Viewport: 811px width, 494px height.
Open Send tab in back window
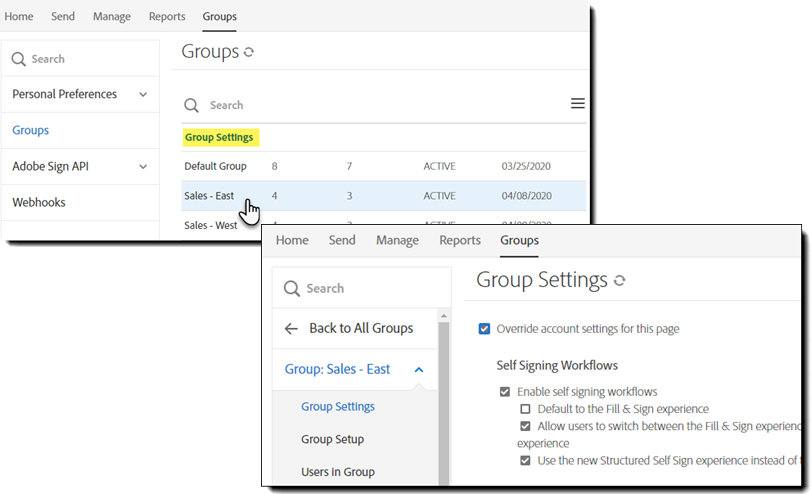[x=63, y=16]
